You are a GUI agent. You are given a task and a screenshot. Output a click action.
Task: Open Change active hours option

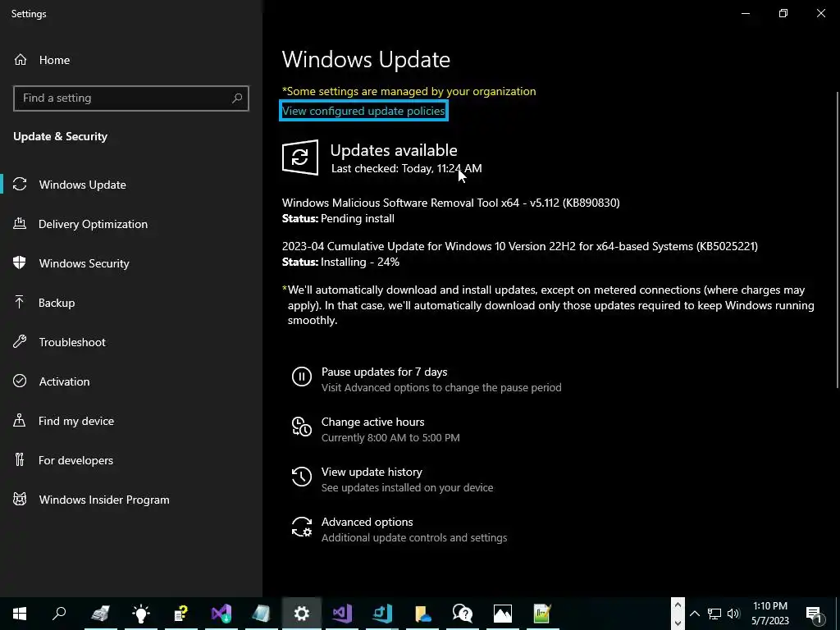[373, 422]
